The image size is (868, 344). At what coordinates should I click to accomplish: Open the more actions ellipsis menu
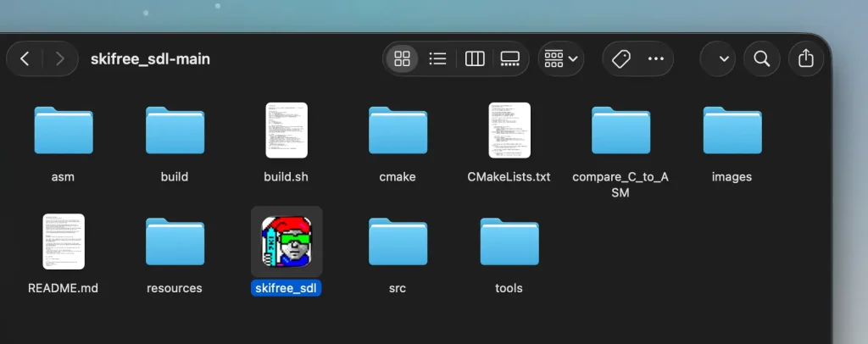click(655, 58)
